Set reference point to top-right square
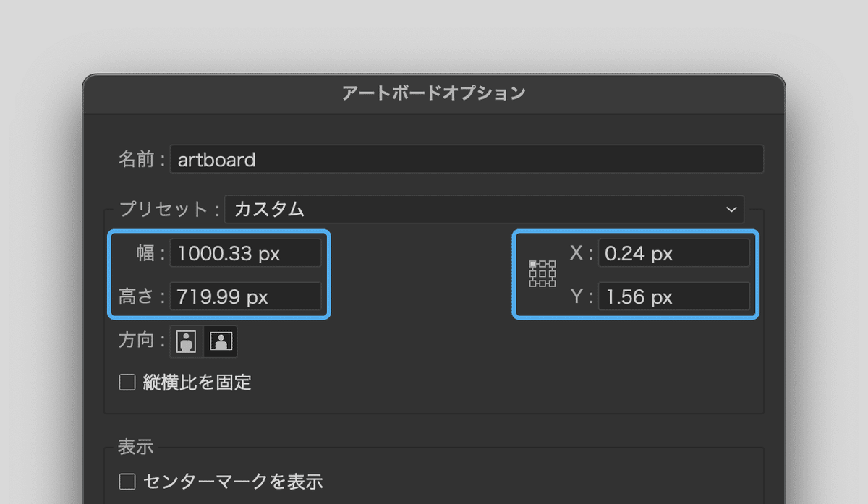 (552, 265)
